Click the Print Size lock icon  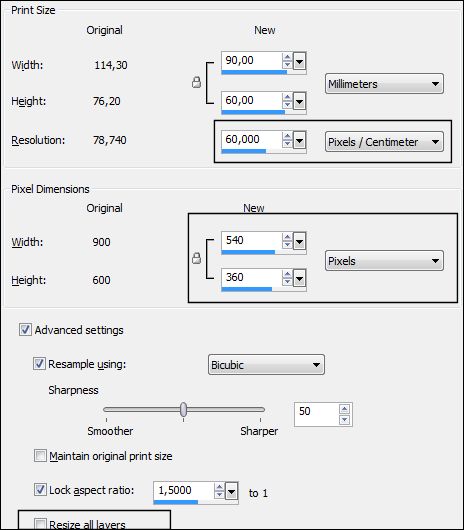coord(196,82)
